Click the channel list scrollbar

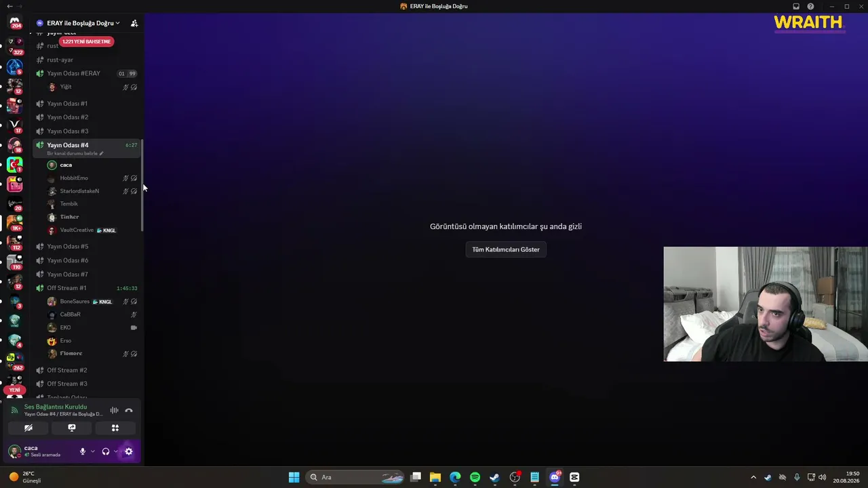click(x=142, y=186)
